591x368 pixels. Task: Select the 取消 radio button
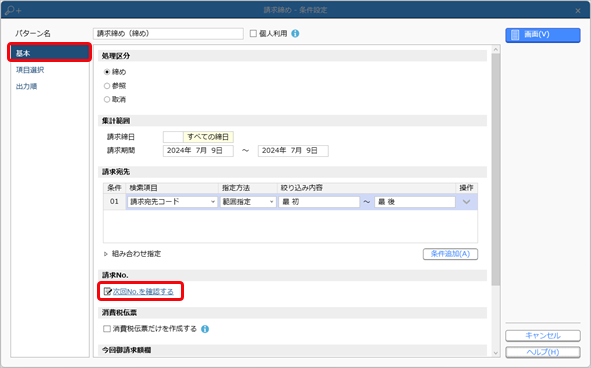click(107, 100)
